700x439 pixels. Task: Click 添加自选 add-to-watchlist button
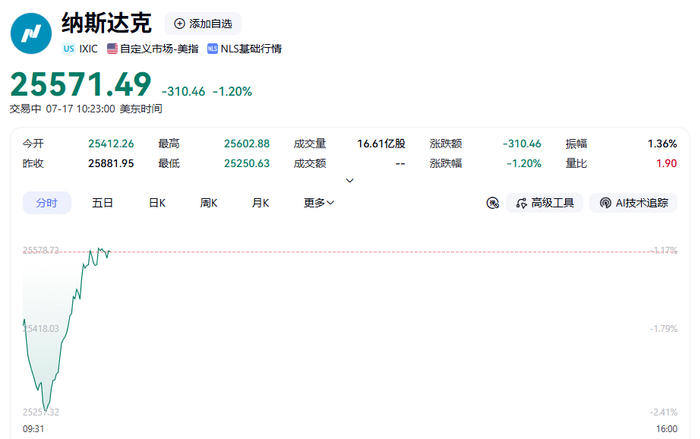click(x=203, y=24)
